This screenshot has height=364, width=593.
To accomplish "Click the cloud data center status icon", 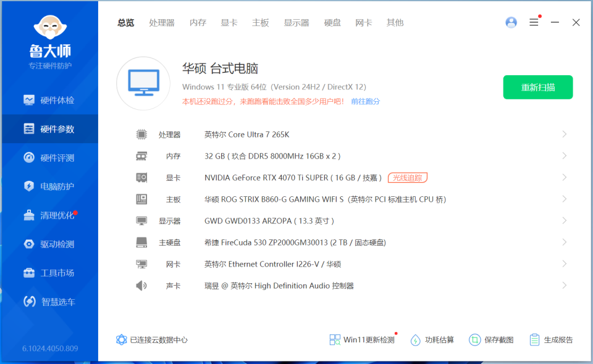I will point(122,339).
